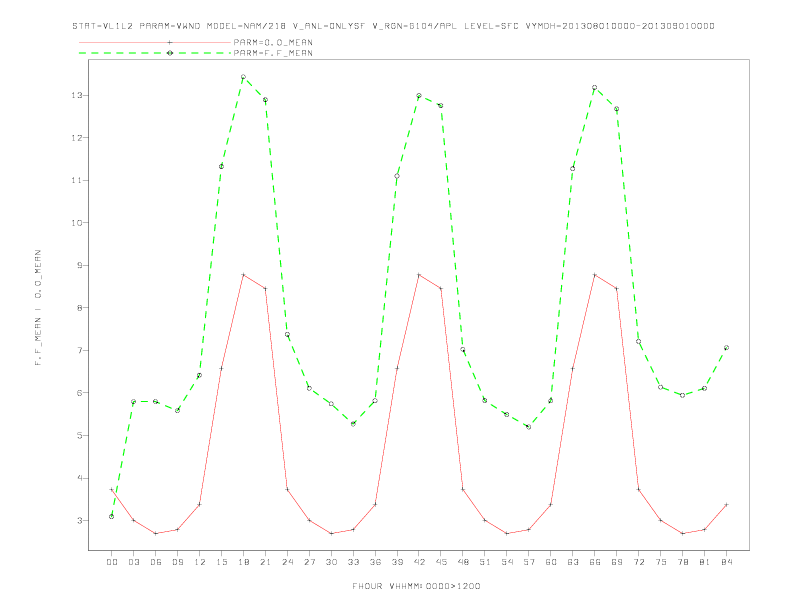Click the y-axis tick label 5
This screenshot has width=792, height=612.
click(x=80, y=435)
